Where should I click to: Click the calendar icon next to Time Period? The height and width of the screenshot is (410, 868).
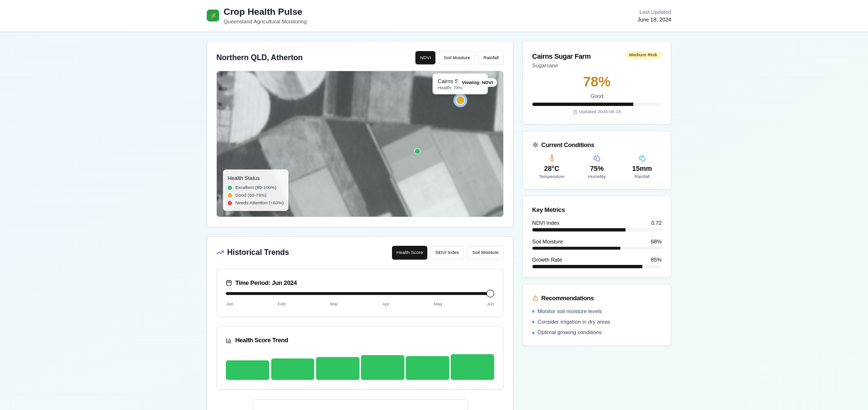[229, 283]
